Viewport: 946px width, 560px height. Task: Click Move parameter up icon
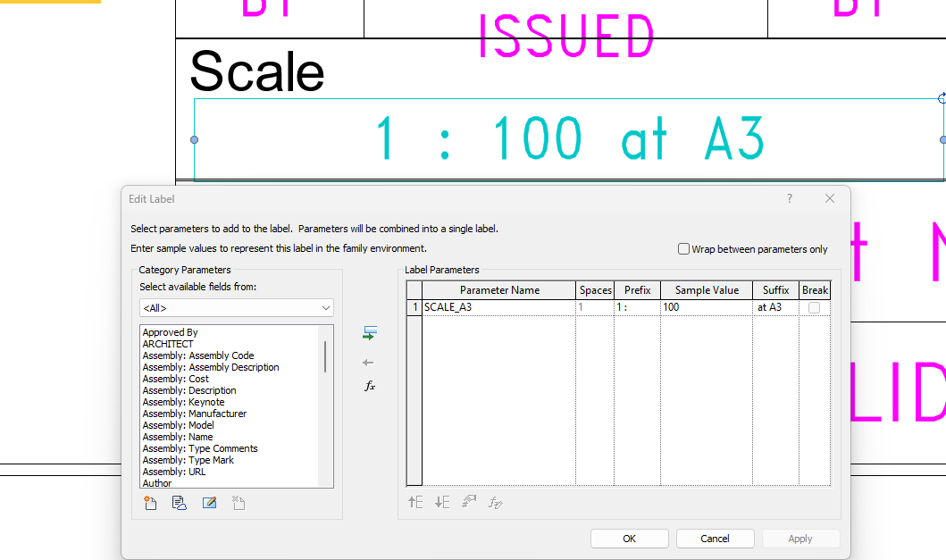(x=415, y=502)
